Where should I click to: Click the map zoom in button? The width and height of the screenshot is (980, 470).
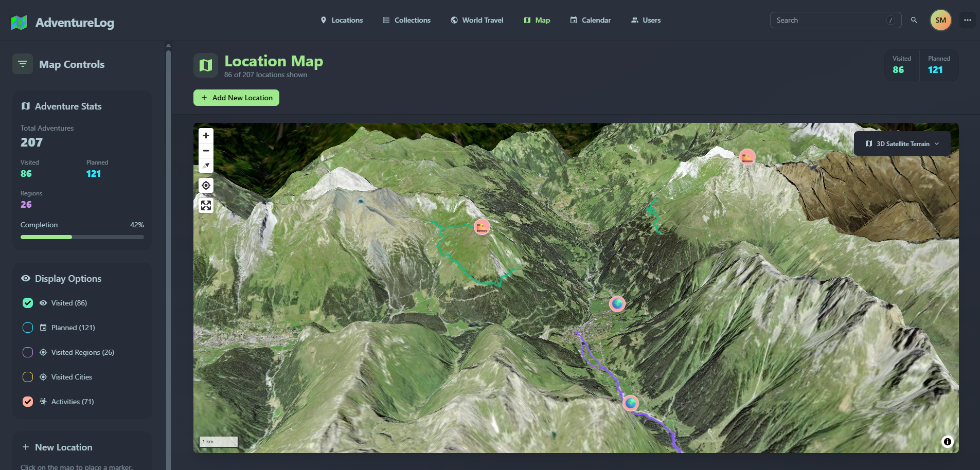[206, 136]
